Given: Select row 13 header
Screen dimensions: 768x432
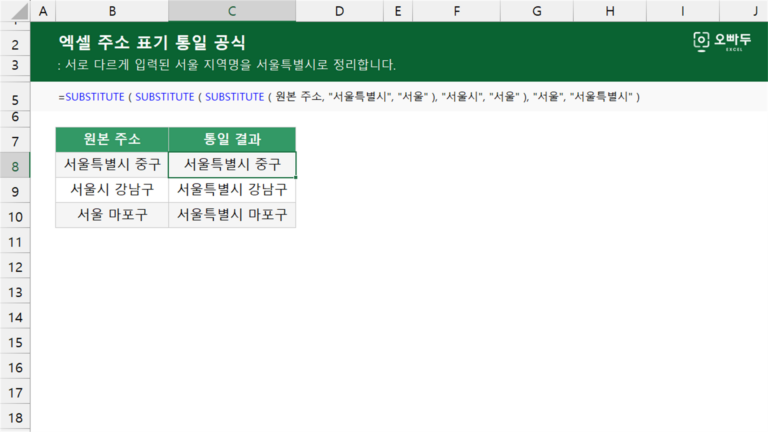Looking at the screenshot, I should click(x=15, y=292).
